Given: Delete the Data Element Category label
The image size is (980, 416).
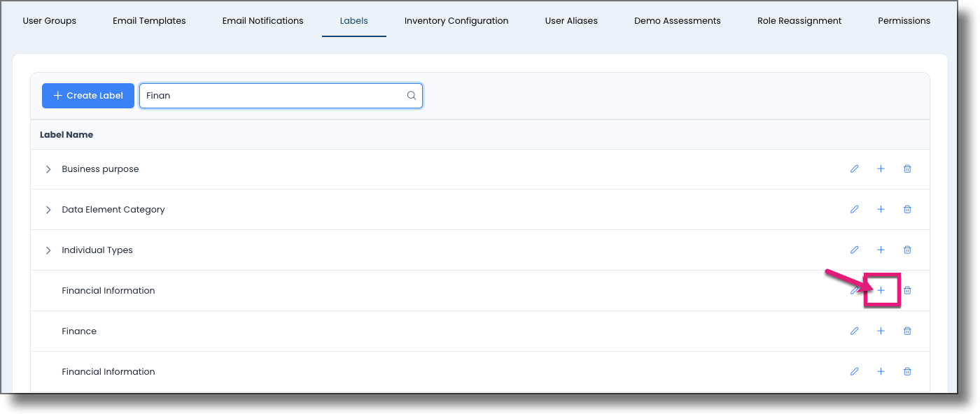Looking at the screenshot, I should [x=907, y=210].
